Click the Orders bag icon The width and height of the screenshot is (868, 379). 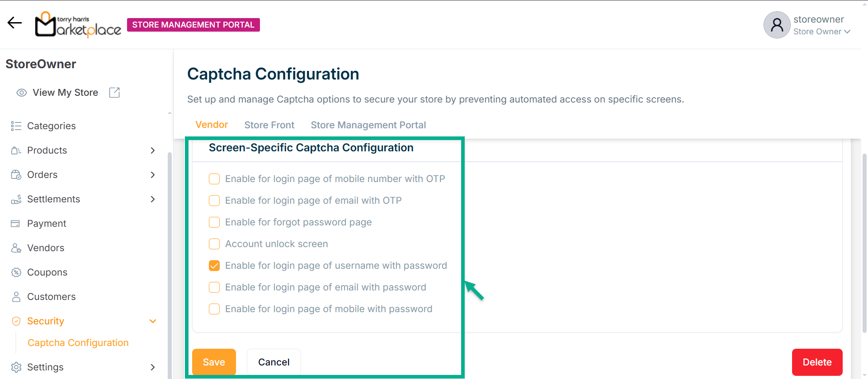click(x=16, y=175)
